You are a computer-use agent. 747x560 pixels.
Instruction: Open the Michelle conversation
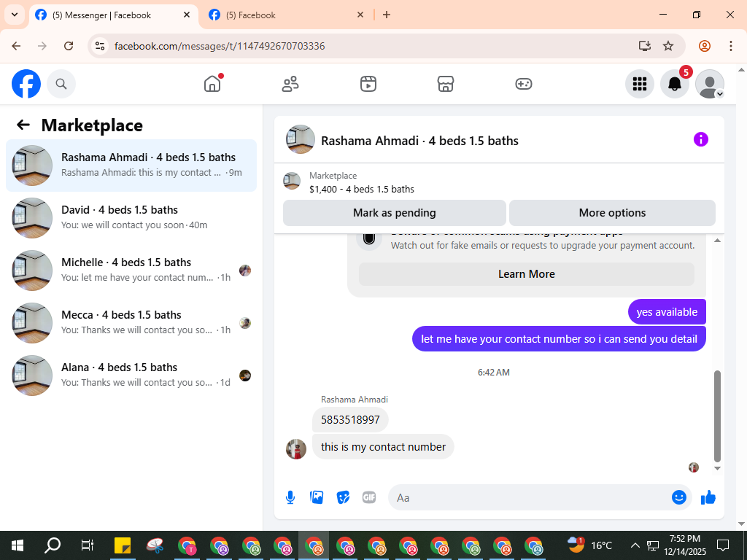pyautogui.click(x=131, y=270)
